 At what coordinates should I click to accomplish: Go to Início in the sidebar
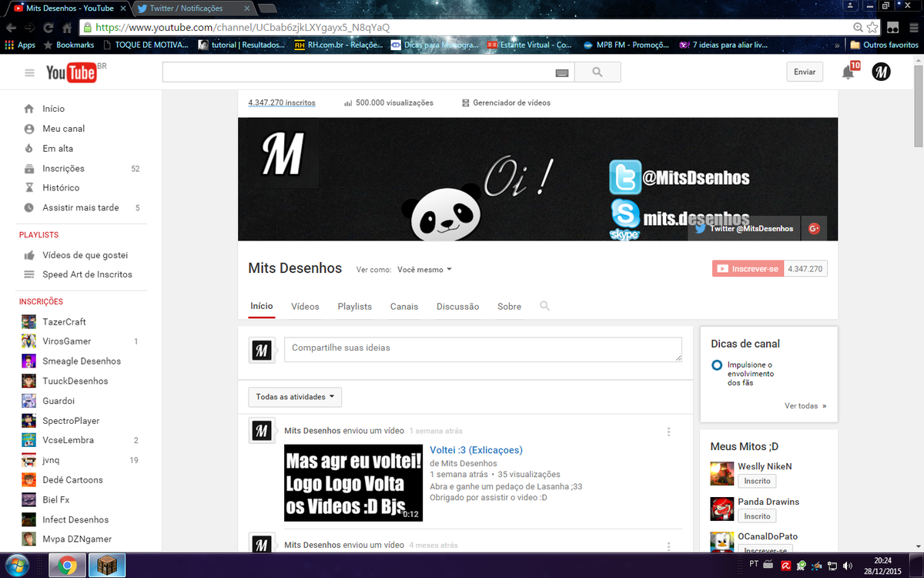pos(54,109)
